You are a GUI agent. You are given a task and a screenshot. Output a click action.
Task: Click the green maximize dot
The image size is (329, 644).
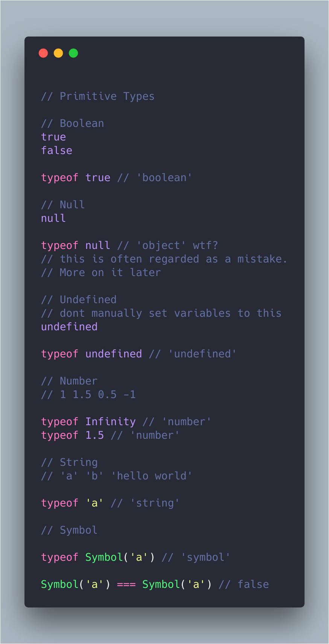click(x=73, y=53)
